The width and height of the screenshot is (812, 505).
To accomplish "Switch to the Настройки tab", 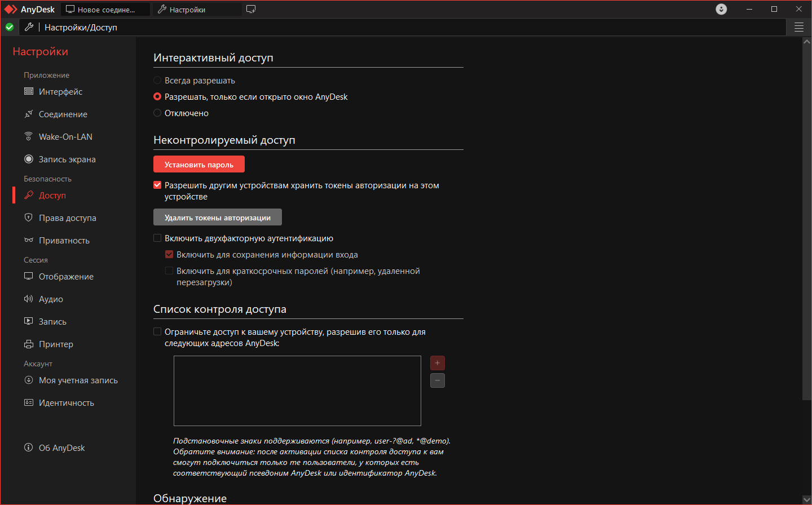I will [197, 10].
